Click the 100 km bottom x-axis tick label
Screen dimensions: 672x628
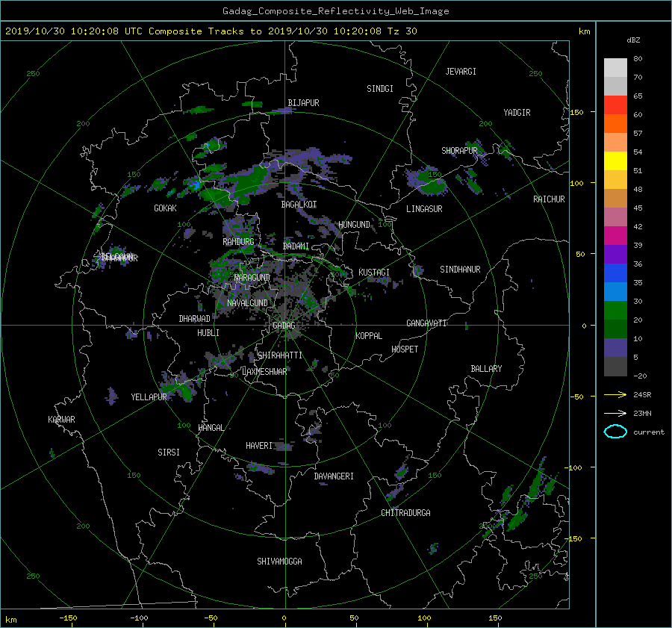(x=424, y=618)
